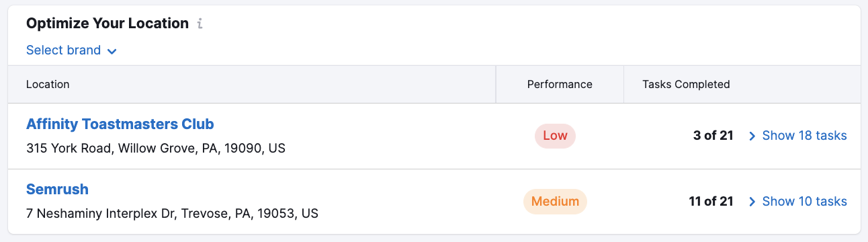Image resolution: width=868 pixels, height=242 pixels.
Task: Expand Show 18 tasks for Affinity Toastmasters
Action: 797,136
